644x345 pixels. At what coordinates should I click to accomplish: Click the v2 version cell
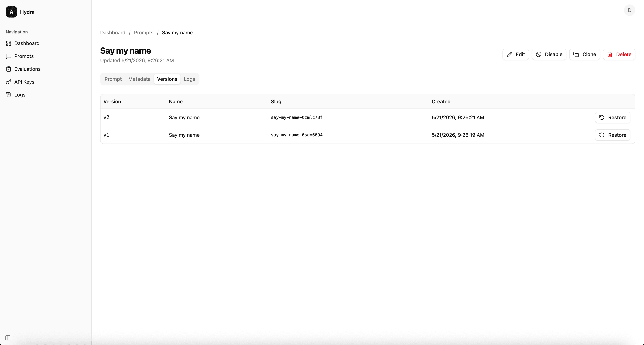pyautogui.click(x=106, y=117)
